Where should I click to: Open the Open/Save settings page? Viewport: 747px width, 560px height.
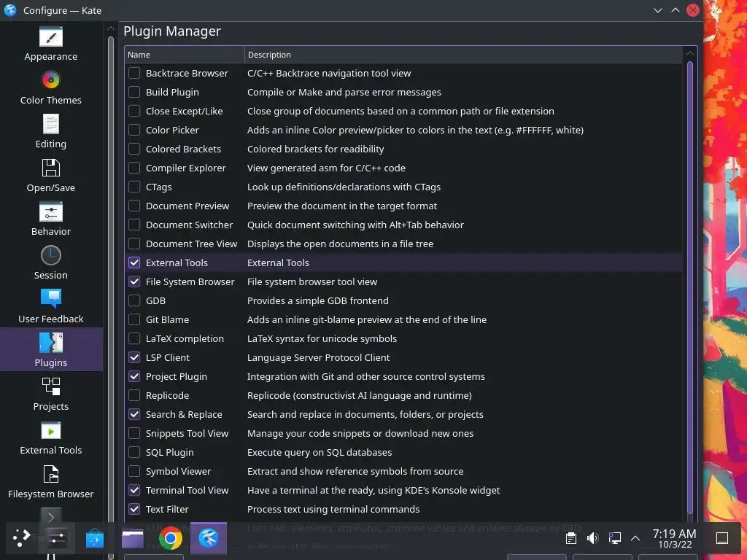51,176
